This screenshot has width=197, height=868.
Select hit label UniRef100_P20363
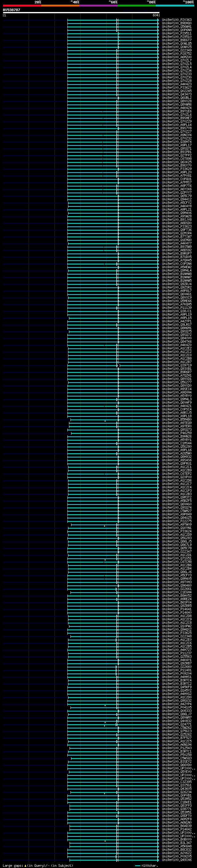(x=177, y=20)
